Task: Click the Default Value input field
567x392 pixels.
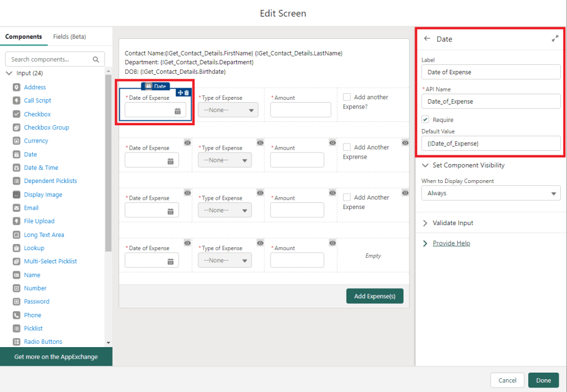Action: tap(491, 143)
